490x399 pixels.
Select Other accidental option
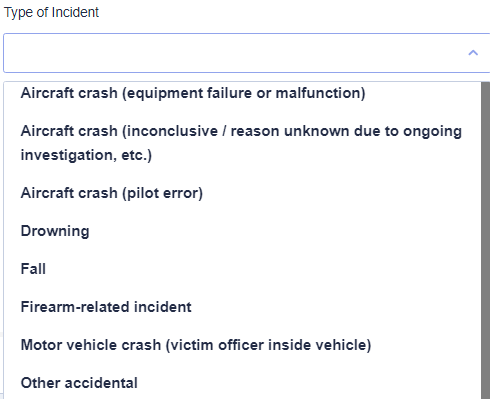243,383
